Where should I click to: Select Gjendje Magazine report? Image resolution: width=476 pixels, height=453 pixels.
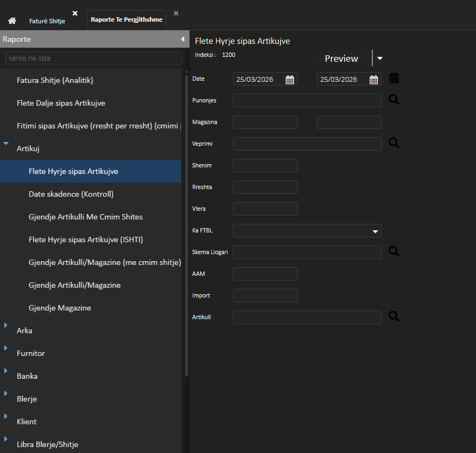click(x=60, y=308)
